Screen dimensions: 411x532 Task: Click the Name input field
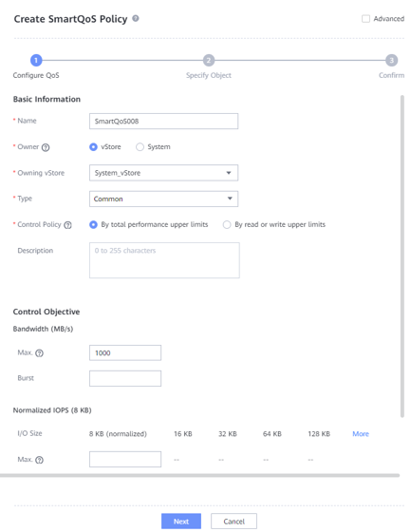point(163,122)
